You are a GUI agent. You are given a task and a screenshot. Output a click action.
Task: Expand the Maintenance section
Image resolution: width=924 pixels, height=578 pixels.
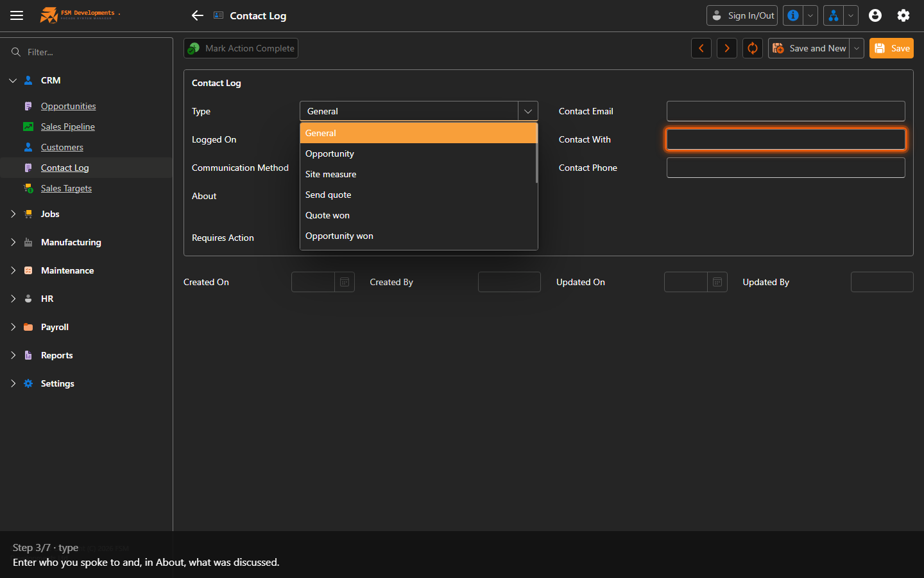13,270
